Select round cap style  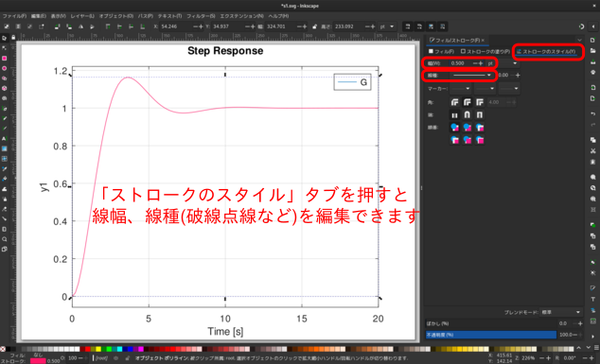pos(468,114)
